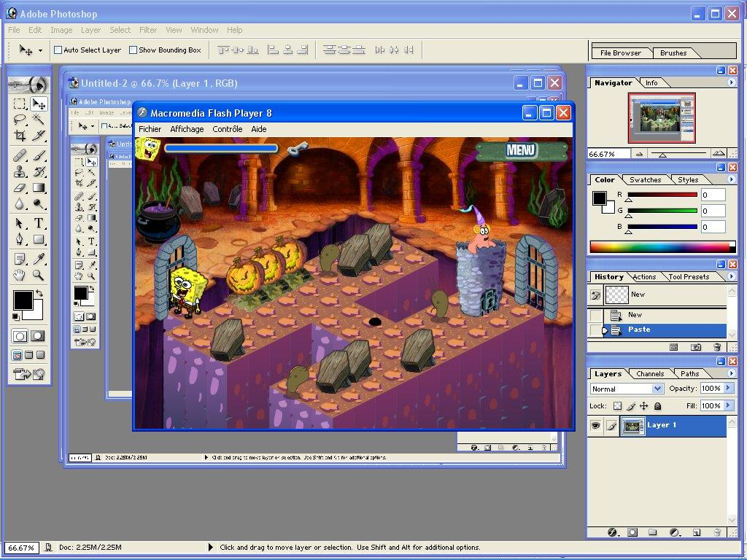Select the Slice tool

tap(38, 135)
